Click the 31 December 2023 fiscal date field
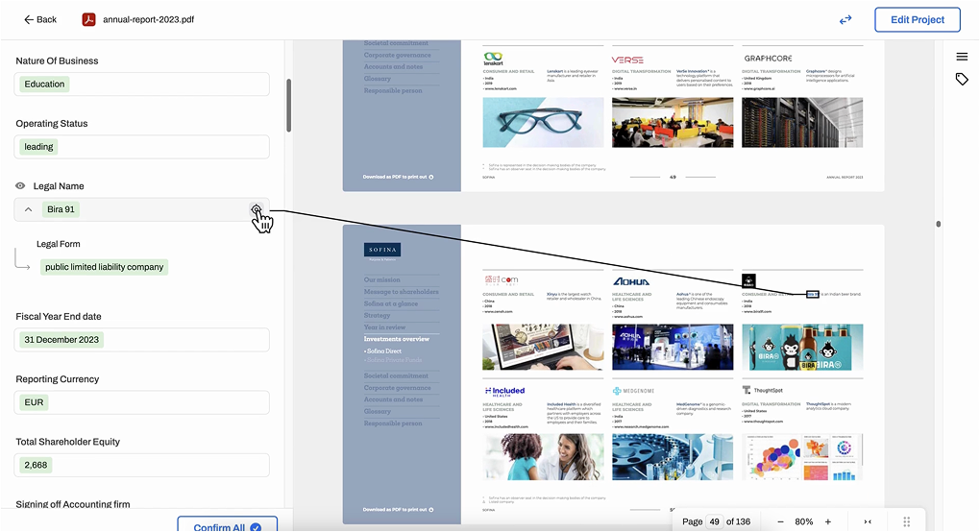 pyautogui.click(x=142, y=340)
